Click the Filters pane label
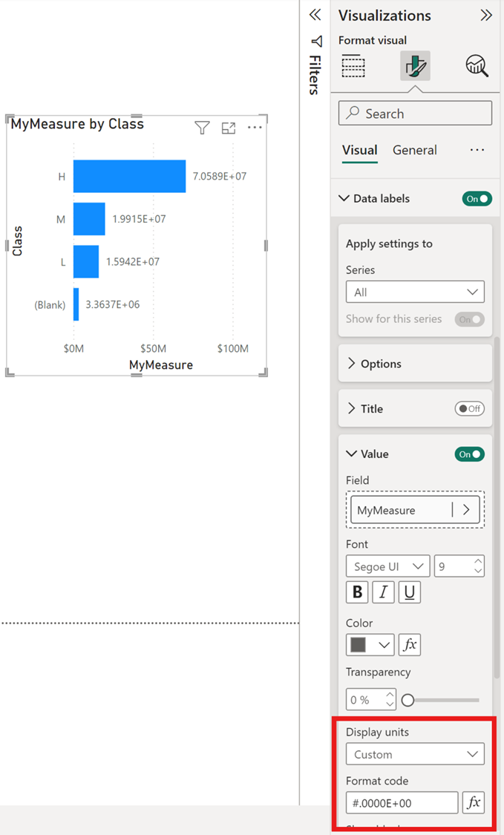 (x=315, y=75)
